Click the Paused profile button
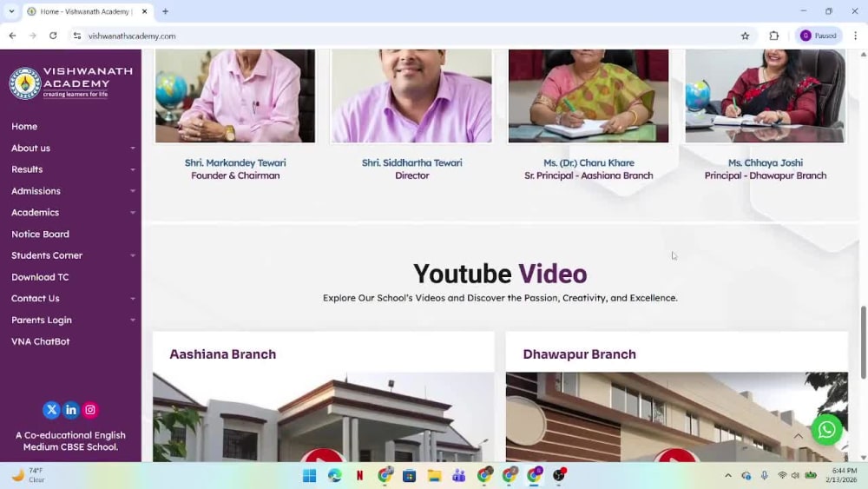This screenshot has width=868, height=489. point(819,36)
